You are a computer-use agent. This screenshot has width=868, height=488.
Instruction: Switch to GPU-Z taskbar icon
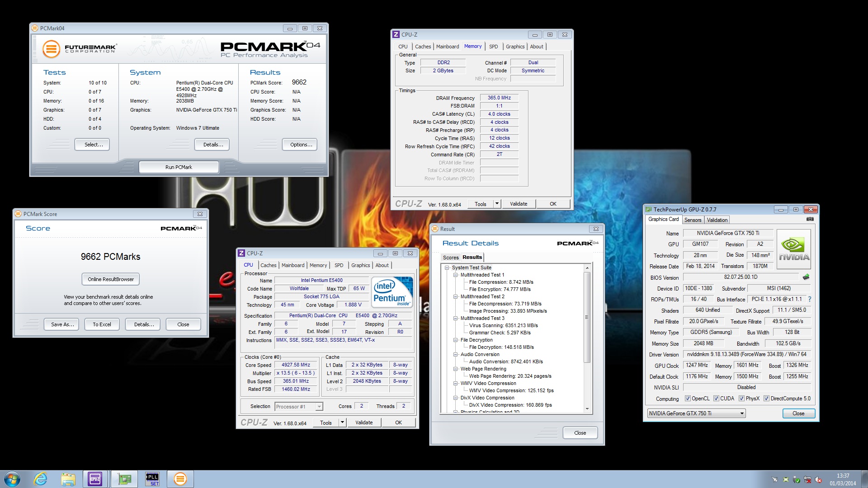point(124,479)
